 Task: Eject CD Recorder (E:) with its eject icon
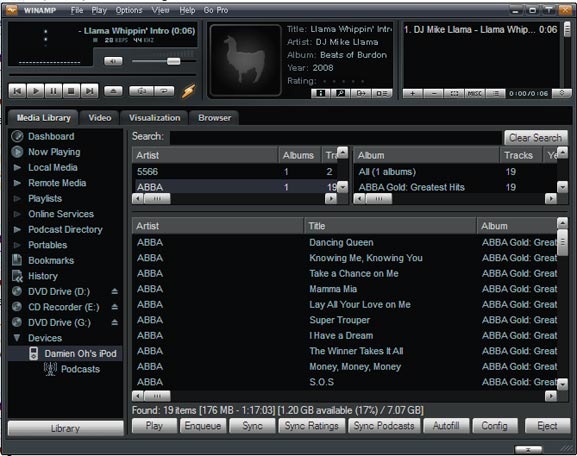114,307
